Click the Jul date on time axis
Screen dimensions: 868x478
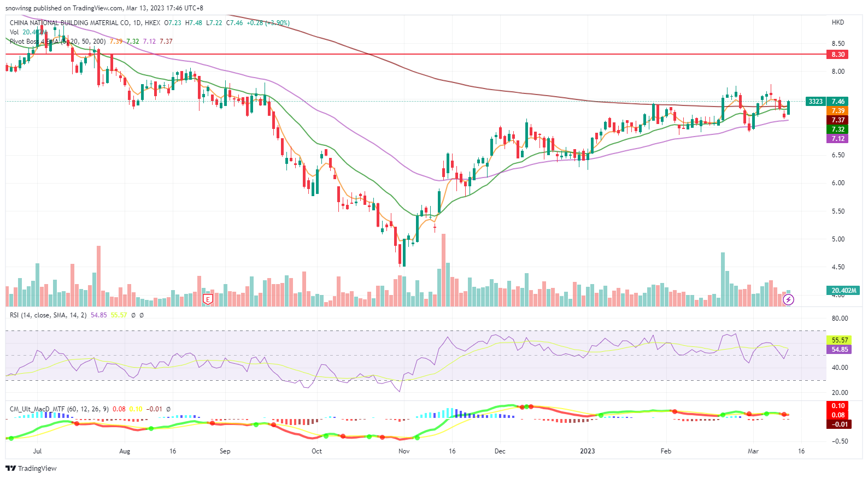pyautogui.click(x=37, y=451)
